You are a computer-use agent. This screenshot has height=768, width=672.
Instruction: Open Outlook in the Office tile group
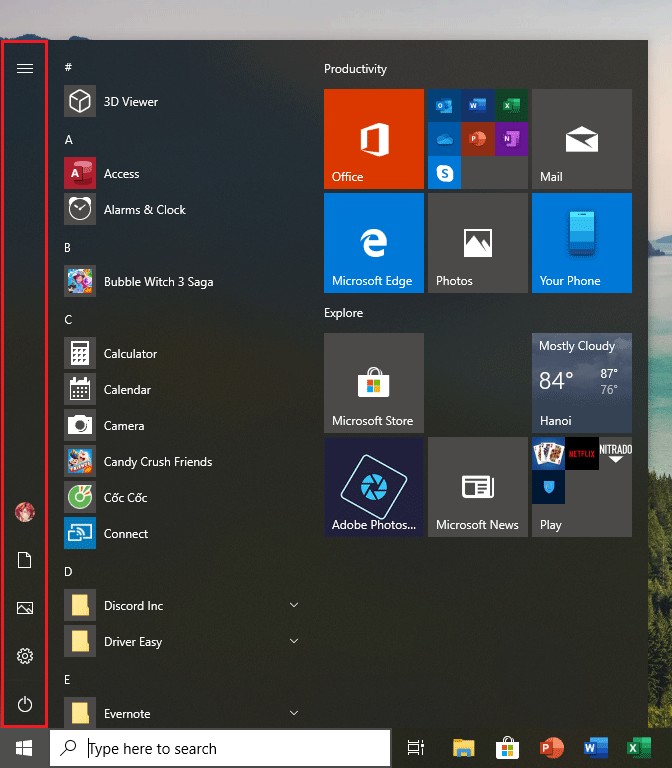click(444, 105)
